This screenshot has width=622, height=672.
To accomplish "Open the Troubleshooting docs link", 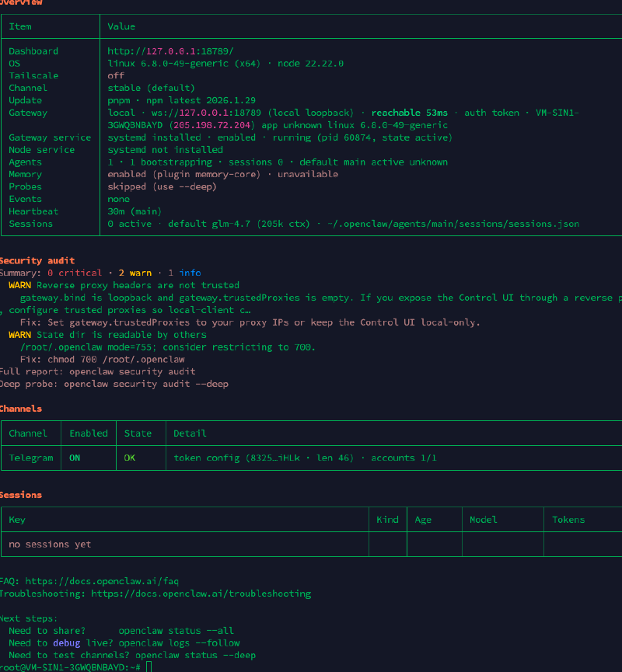I will pyautogui.click(x=201, y=594).
